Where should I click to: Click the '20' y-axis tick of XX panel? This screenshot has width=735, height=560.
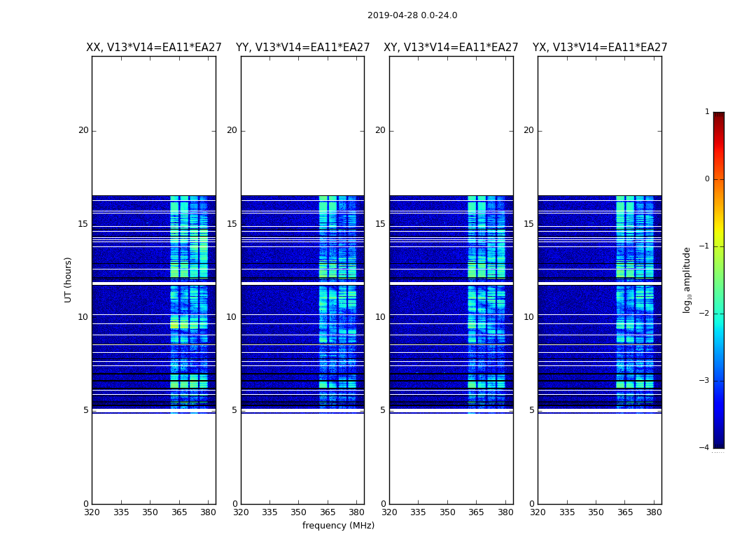[83, 130]
